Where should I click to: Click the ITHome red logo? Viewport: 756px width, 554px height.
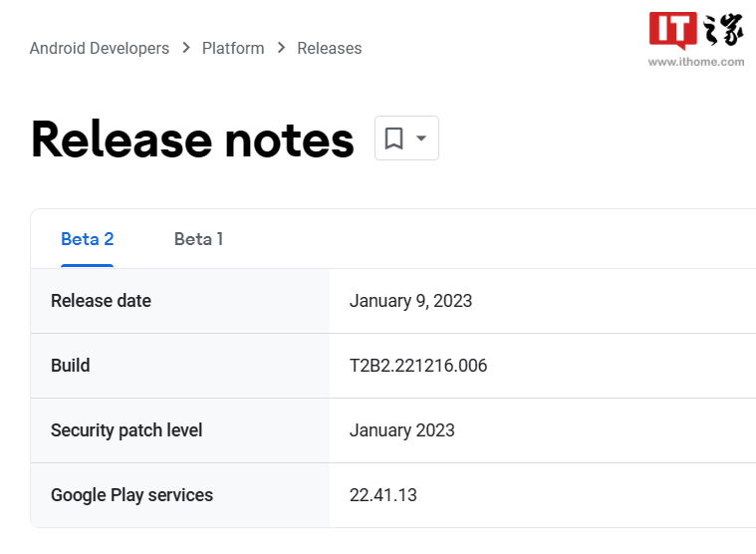[x=673, y=31]
